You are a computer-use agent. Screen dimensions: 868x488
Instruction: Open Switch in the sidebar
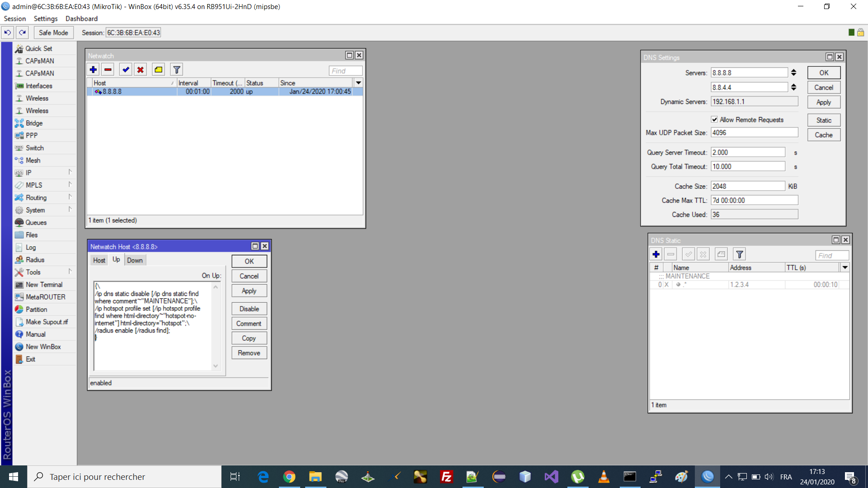point(35,148)
